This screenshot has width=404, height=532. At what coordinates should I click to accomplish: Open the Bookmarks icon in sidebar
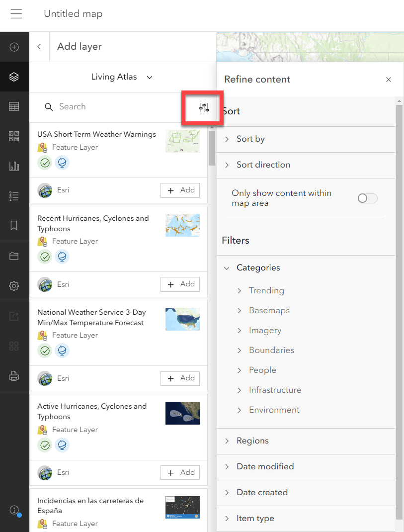pos(14,226)
